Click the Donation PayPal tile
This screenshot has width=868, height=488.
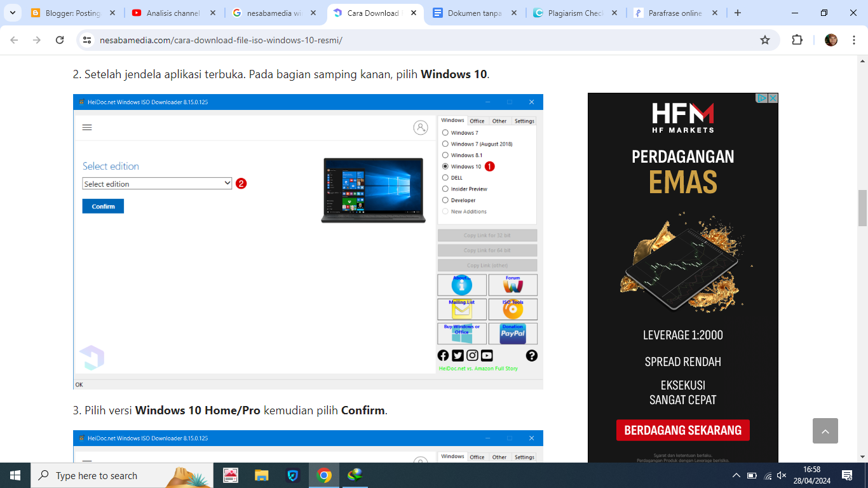[x=513, y=334]
